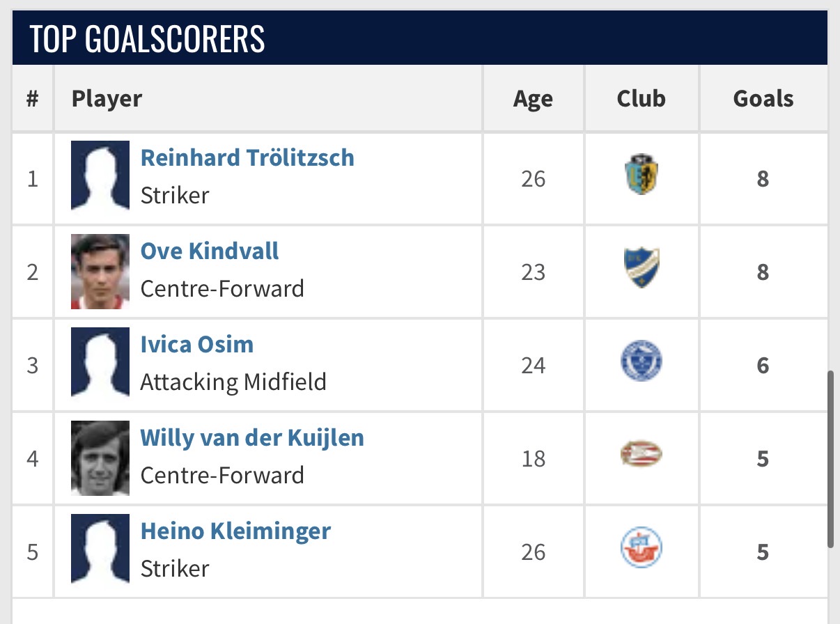Open Willy van der Kuijlen's player photo

click(100, 458)
